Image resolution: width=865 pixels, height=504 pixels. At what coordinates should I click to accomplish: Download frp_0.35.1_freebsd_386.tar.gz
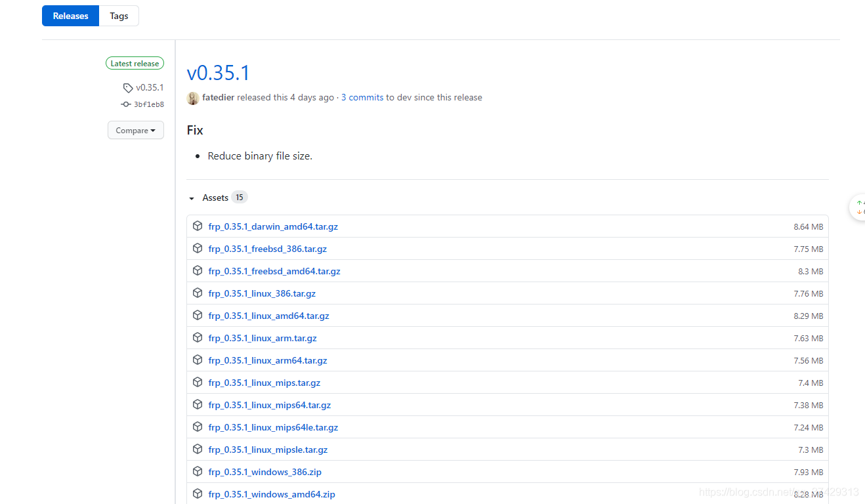click(268, 249)
